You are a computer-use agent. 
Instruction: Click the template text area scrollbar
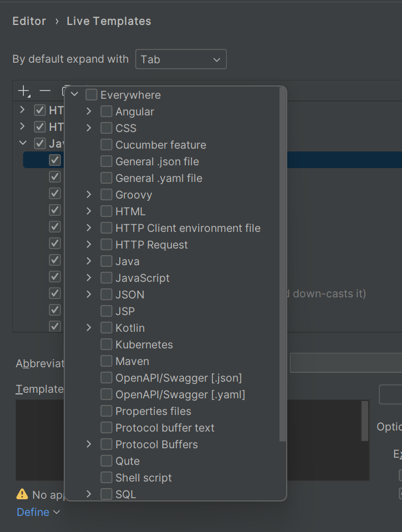click(365, 421)
